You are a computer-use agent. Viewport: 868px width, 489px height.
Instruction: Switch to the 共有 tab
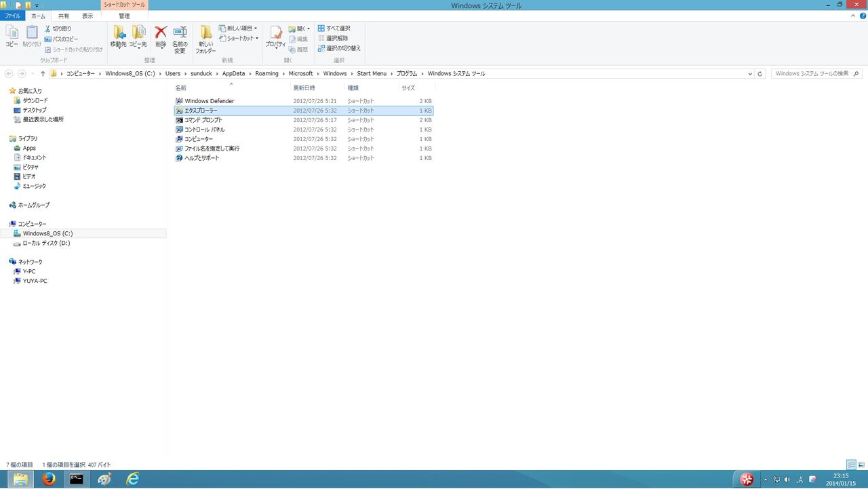point(63,16)
